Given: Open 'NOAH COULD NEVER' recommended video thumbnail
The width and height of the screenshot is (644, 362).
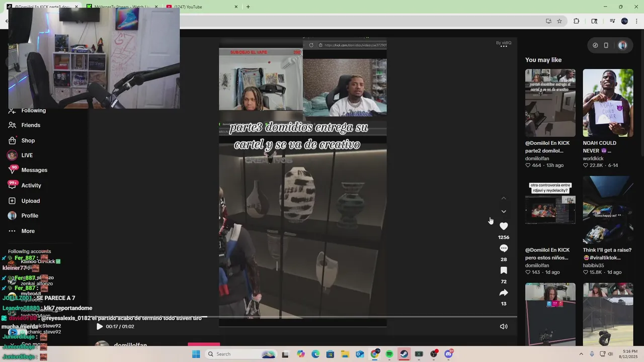Looking at the screenshot, I should 608,103.
